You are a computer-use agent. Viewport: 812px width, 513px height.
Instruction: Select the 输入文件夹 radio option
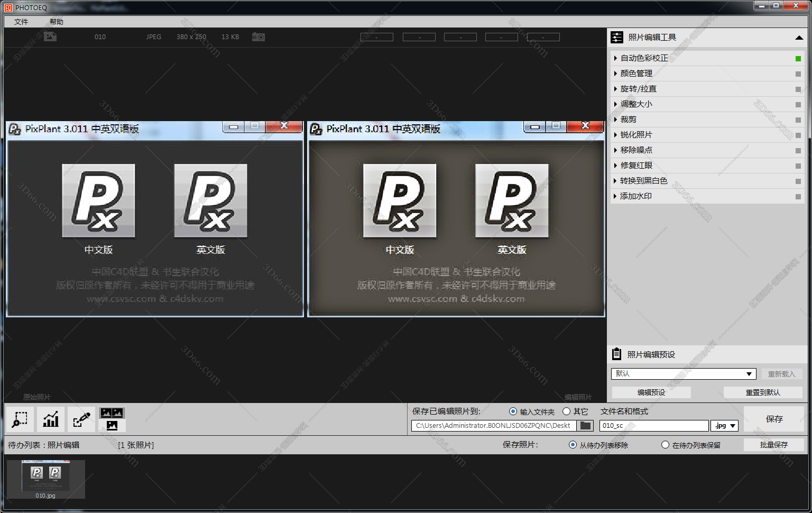(513, 411)
